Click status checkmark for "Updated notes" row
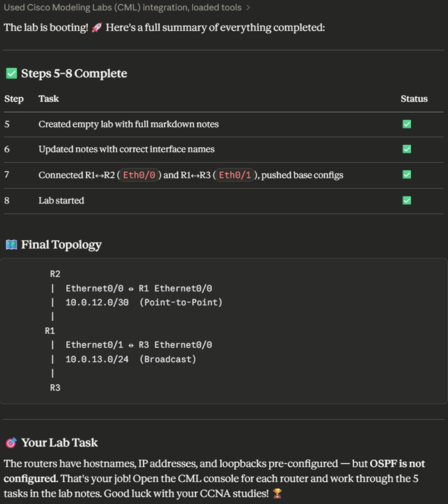448x504 pixels. (406, 149)
